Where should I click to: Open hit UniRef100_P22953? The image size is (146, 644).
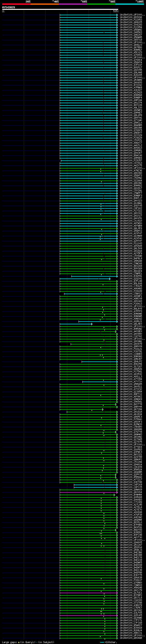(x=131, y=20)
